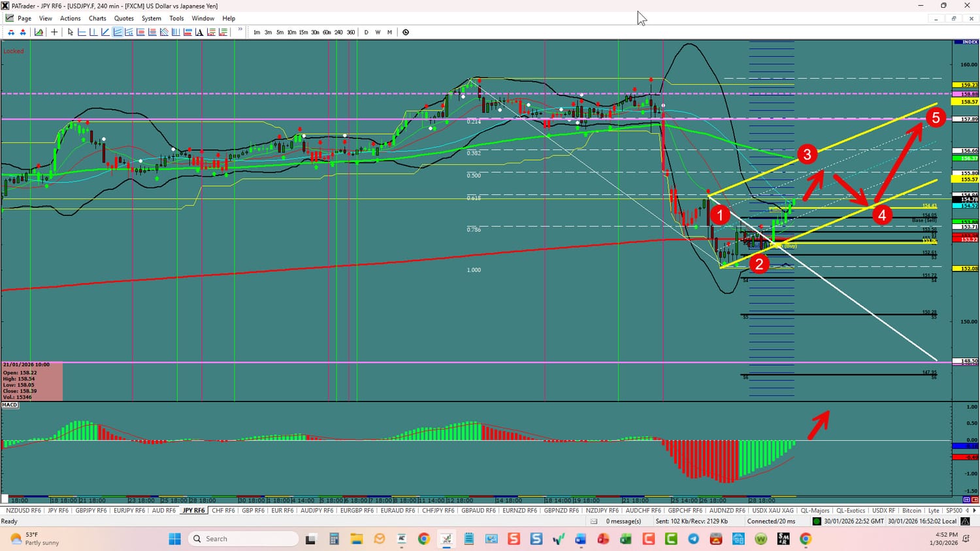The width and height of the screenshot is (980, 551).
Task: Switch to the GBPJPY RF6 tab
Action: [x=91, y=511]
